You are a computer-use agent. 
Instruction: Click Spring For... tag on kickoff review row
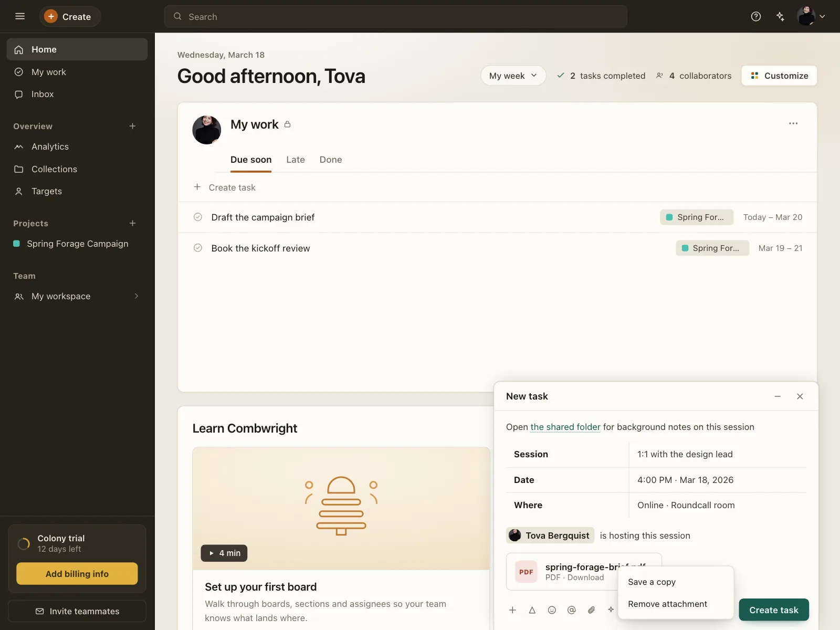[x=712, y=248]
